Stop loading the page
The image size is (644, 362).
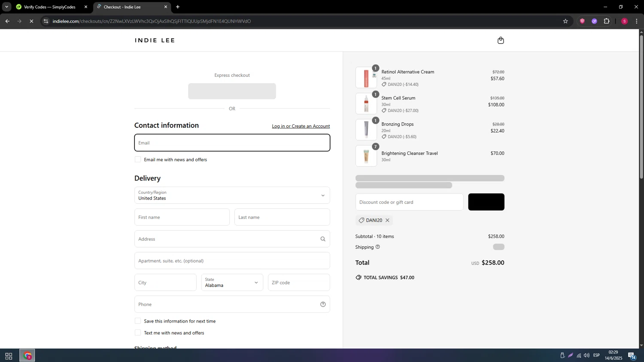click(31, 21)
